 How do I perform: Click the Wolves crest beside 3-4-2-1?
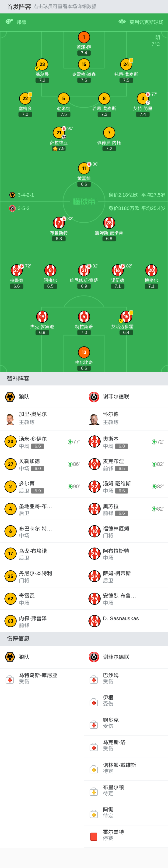12,195
